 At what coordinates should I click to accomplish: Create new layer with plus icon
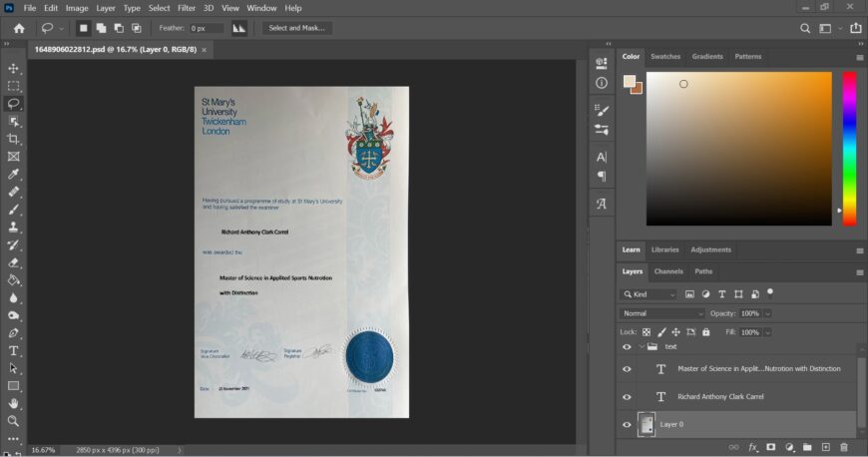point(825,447)
